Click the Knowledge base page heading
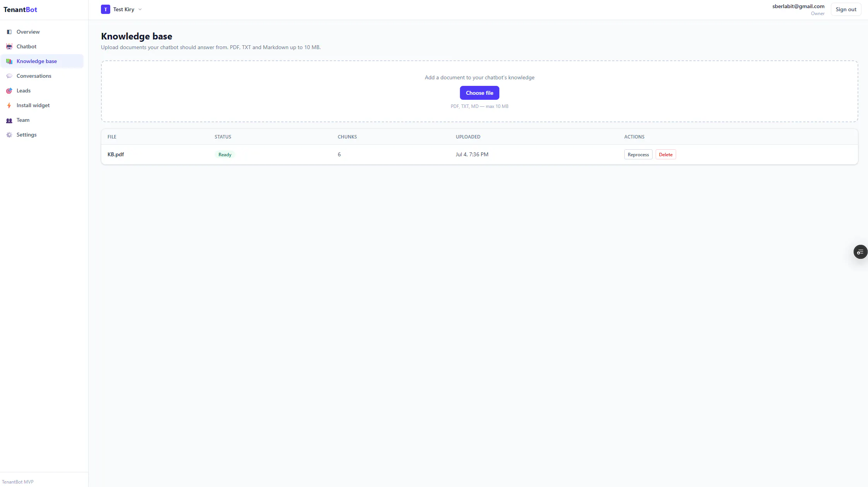The image size is (868, 487). [x=137, y=36]
